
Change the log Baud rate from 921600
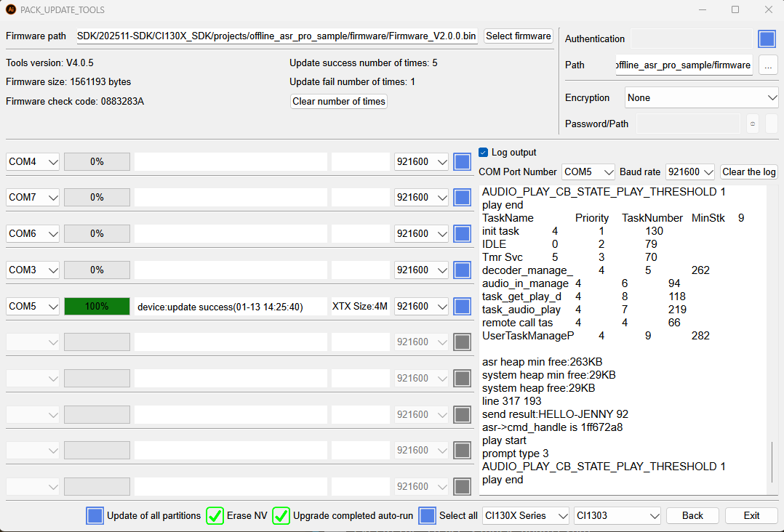[689, 172]
